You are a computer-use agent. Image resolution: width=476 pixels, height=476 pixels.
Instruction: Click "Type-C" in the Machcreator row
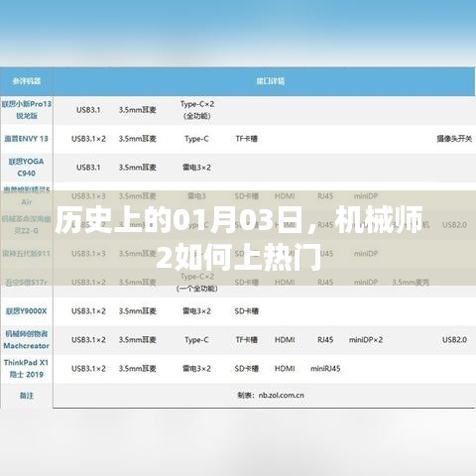[197, 340]
